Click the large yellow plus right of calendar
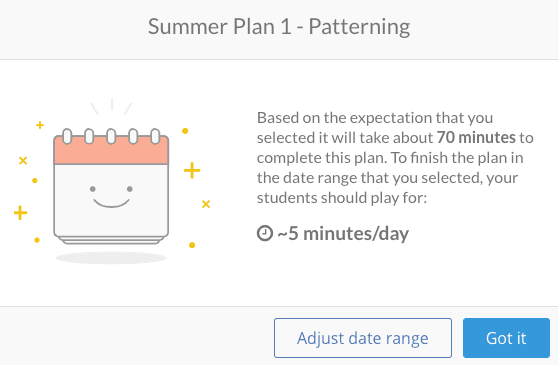 (x=192, y=170)
